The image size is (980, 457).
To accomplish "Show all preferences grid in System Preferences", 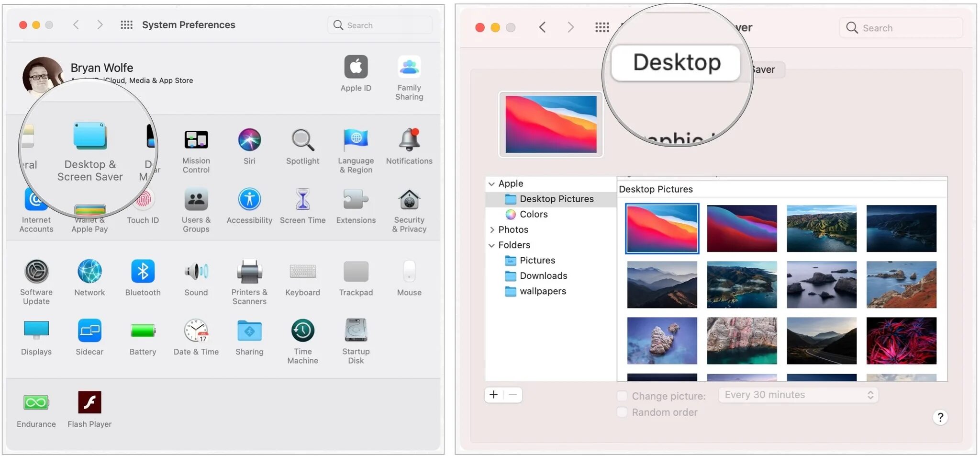I will tap(126, 24).
